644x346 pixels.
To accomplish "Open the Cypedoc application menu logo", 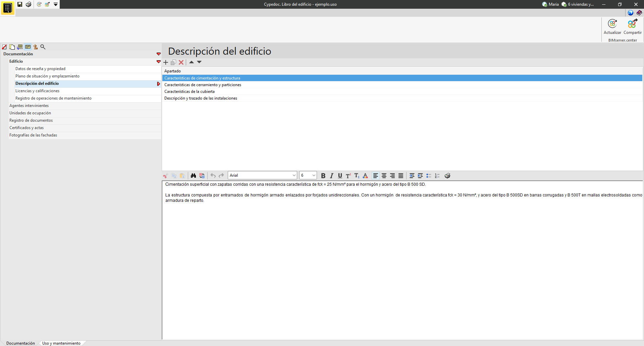I will point(7,8).
